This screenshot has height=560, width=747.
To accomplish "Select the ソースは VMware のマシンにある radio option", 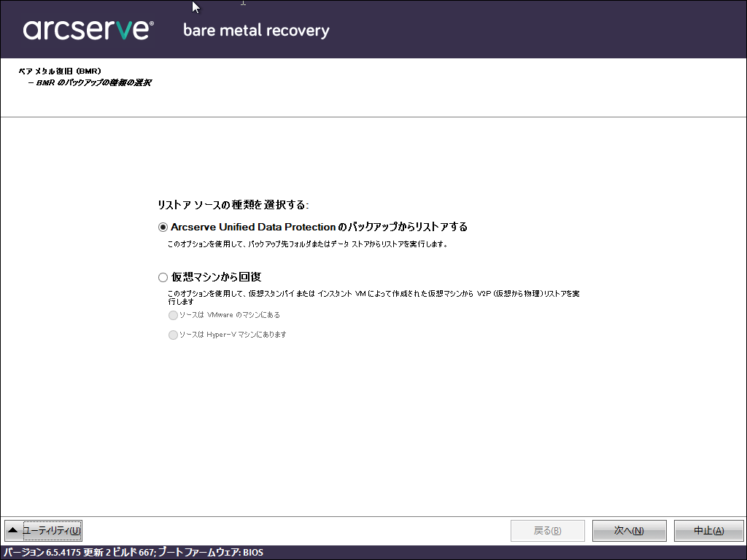I will click(x=173, y=315).
